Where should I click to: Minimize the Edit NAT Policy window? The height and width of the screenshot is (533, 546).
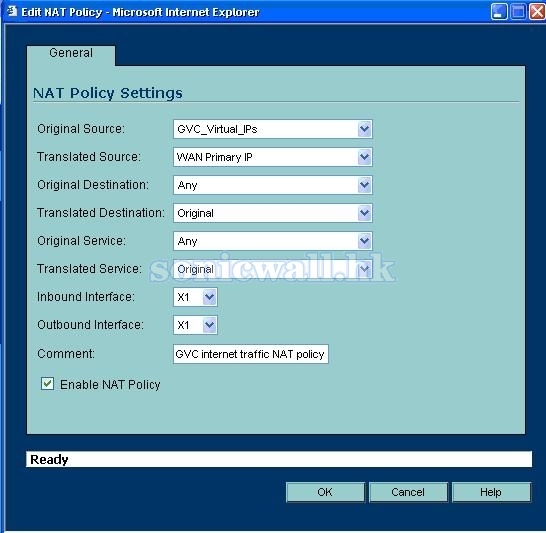click(499, 12)
